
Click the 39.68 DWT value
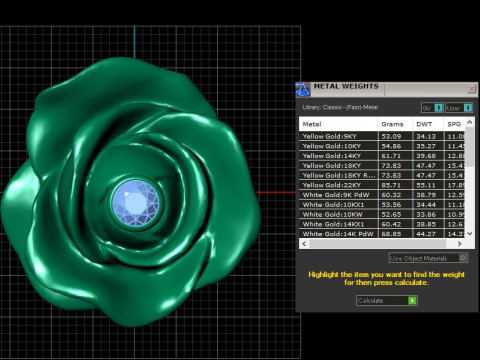[426, 156]
